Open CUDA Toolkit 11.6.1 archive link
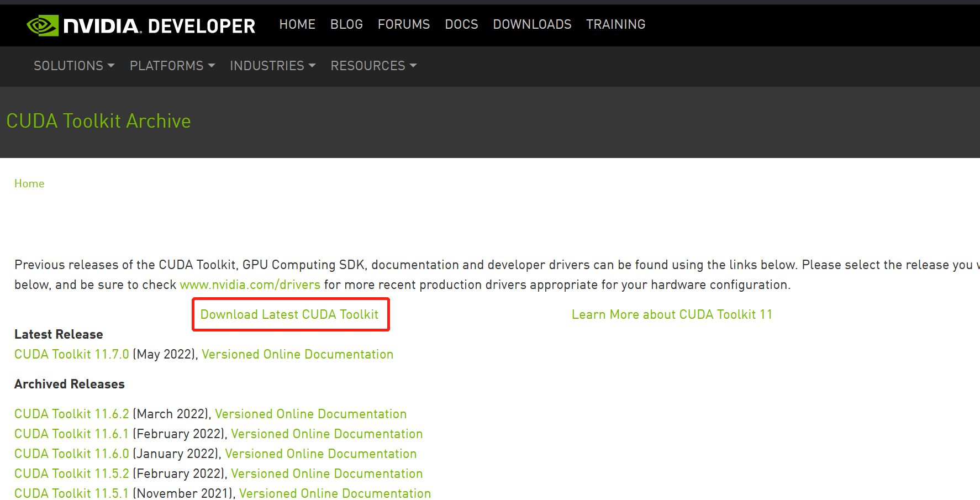The width and height of the screenshot is (980, 500). [72, 434]
